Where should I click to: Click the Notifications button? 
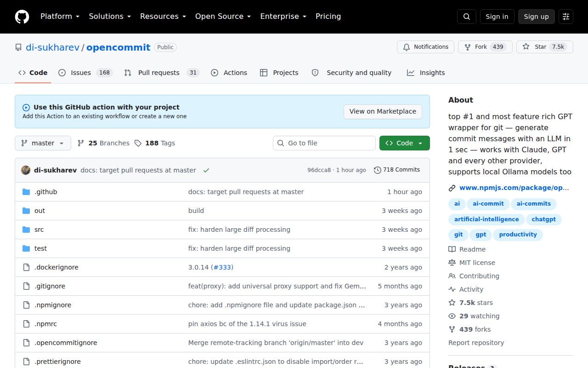pyautogui.click(x=425, y=47)
